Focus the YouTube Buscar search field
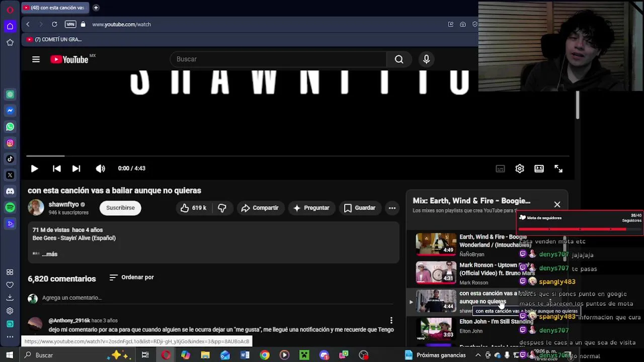 (278, 59)
